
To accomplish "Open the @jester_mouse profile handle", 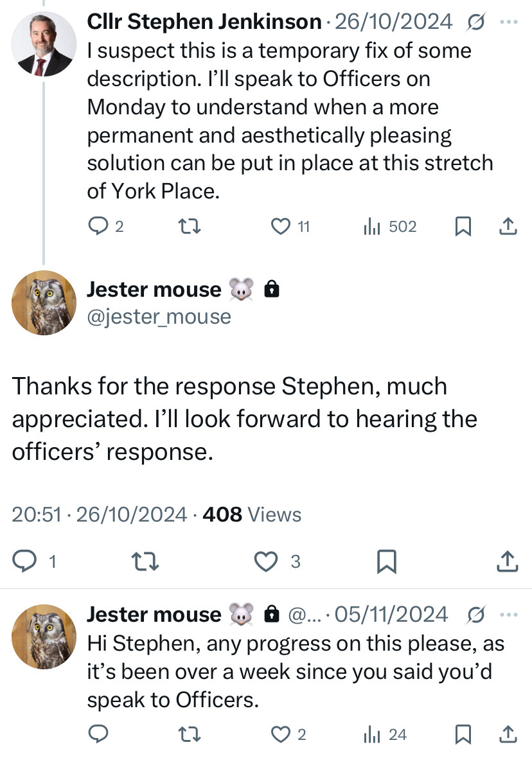I will [159, 317].
